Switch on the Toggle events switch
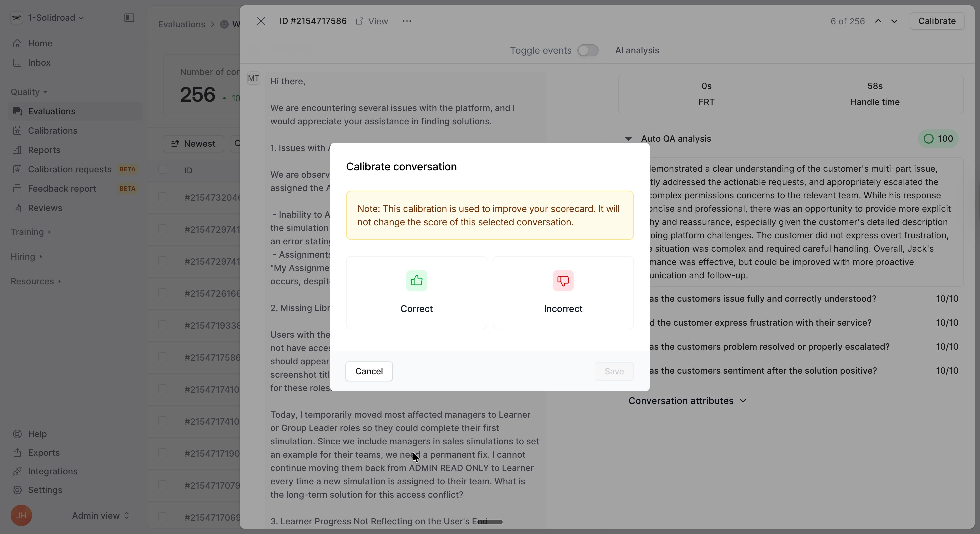 587,50
